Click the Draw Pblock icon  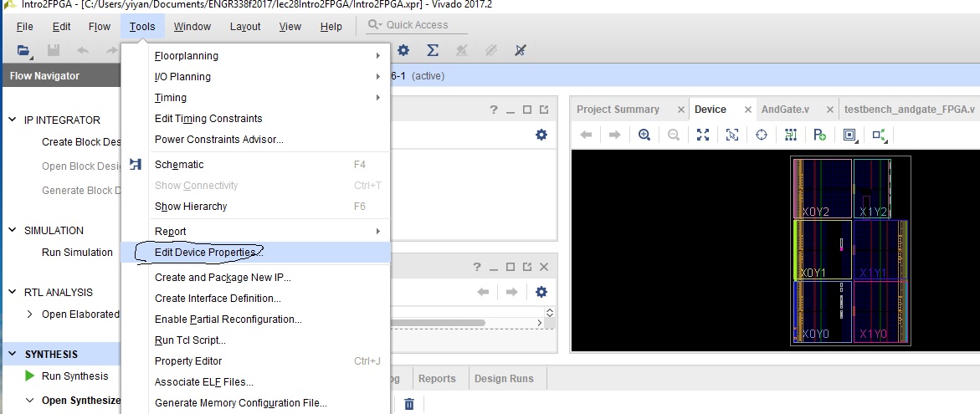pyautogui.click(x=820, y=135)
